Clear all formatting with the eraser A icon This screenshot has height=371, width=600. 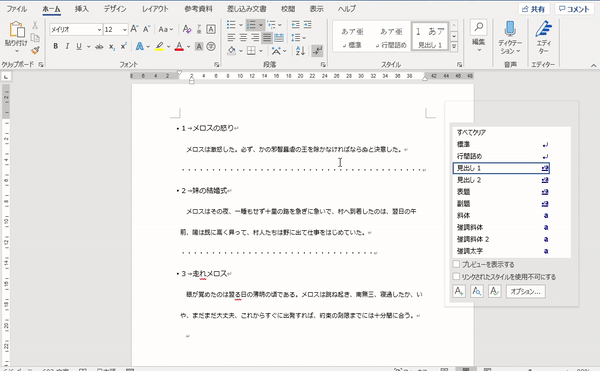pos(187,29)
